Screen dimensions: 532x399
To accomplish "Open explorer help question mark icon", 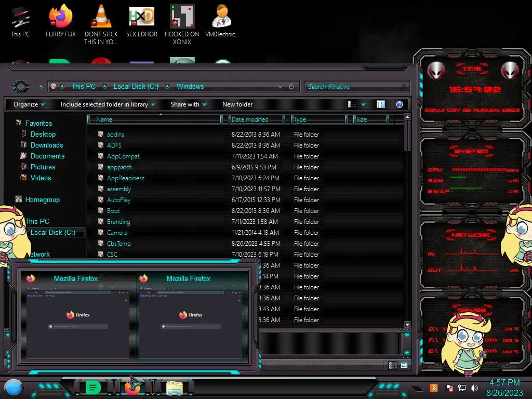I will click(400, 104).
